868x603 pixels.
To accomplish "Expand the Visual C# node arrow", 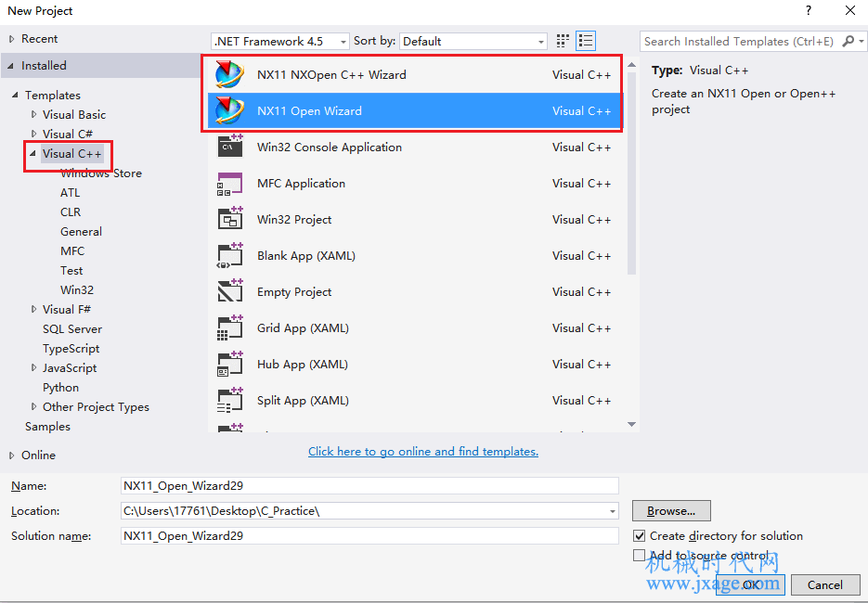I will click(33, 134).
